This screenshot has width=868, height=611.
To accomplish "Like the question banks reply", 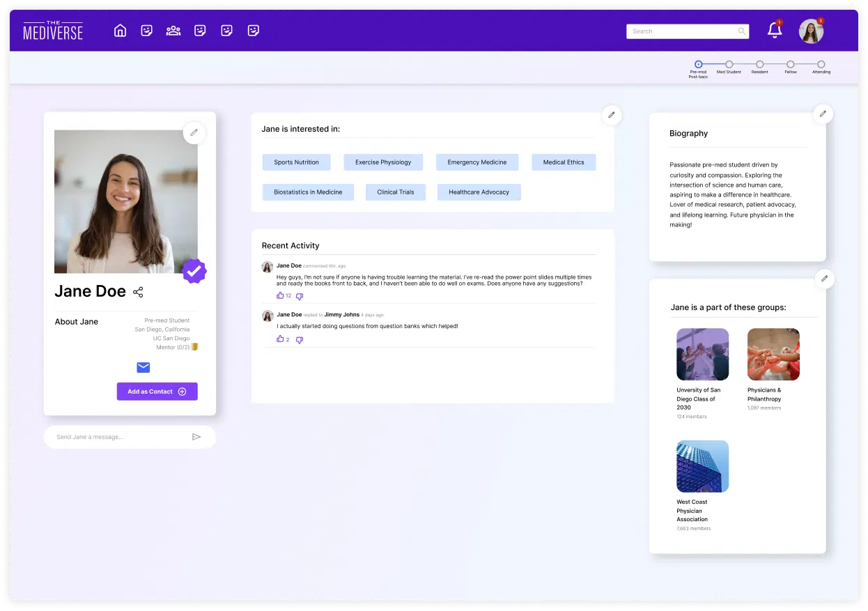I will tap(280, 339).
